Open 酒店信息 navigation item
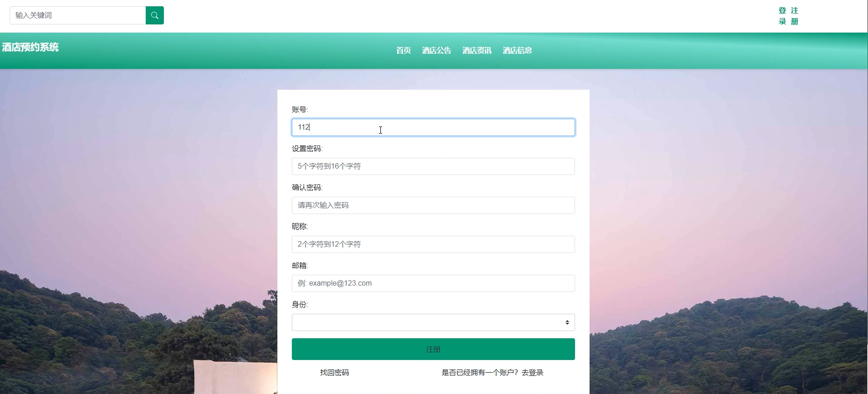The height and width of the screenshot is (394, 868). tap(517, 51)
